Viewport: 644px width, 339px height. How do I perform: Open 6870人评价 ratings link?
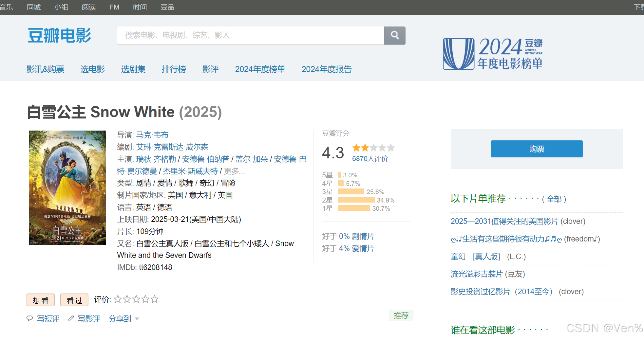pyautogui.click(x=370, y=159)
